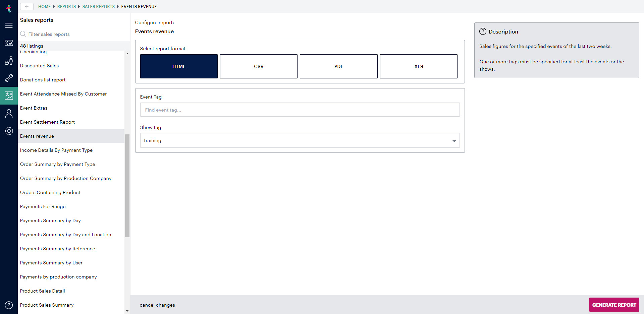644x314 pixels.
Task: Expand the Show tag selector showing 'training'
Action: (x=300, y=140)
